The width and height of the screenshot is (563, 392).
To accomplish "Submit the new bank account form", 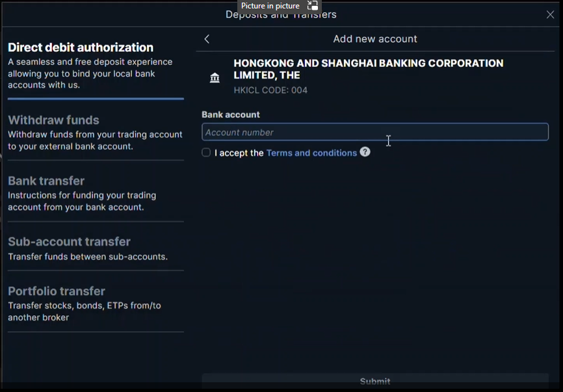I will tap(375, 381).
